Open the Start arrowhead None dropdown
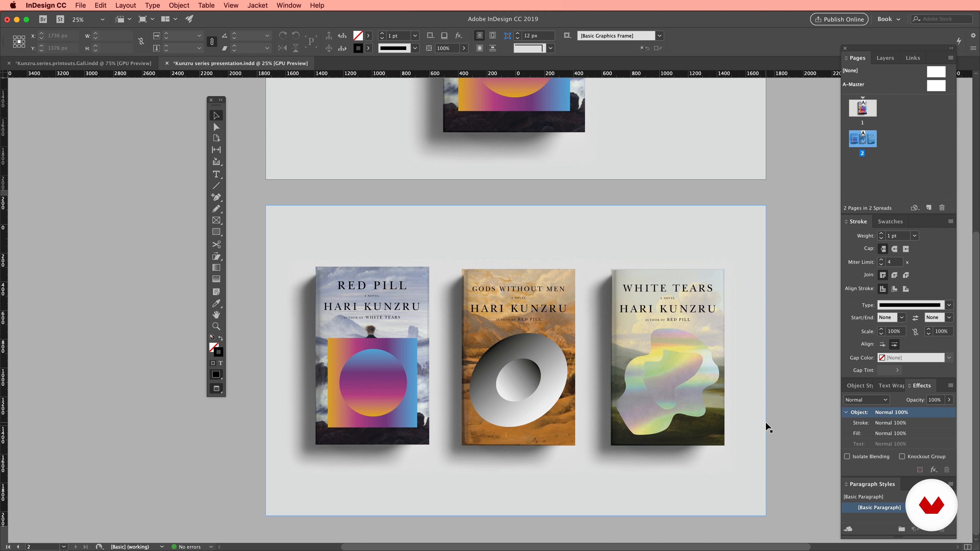 (902, 318)
